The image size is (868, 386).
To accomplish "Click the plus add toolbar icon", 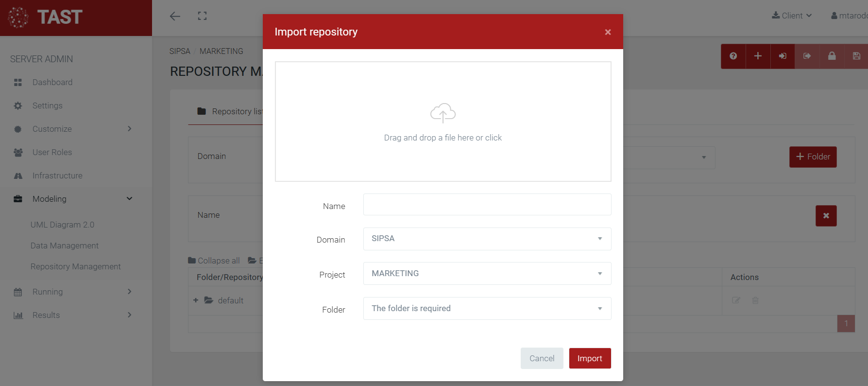I will point(758,56).
